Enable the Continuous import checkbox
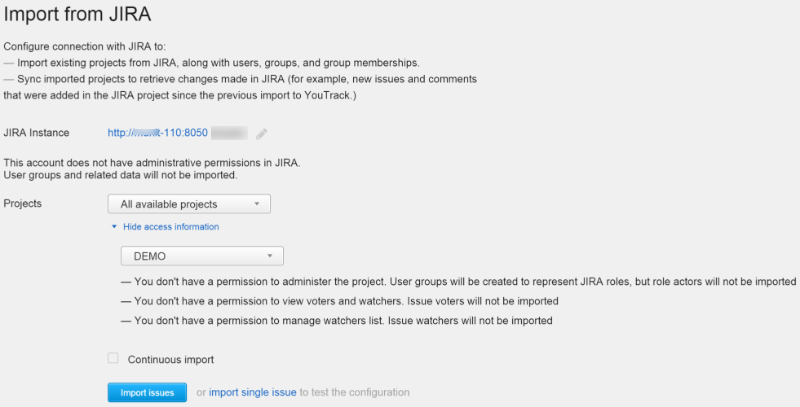This screenshot has height=407, width=800. pyautogui.click(x=113, y=358)
